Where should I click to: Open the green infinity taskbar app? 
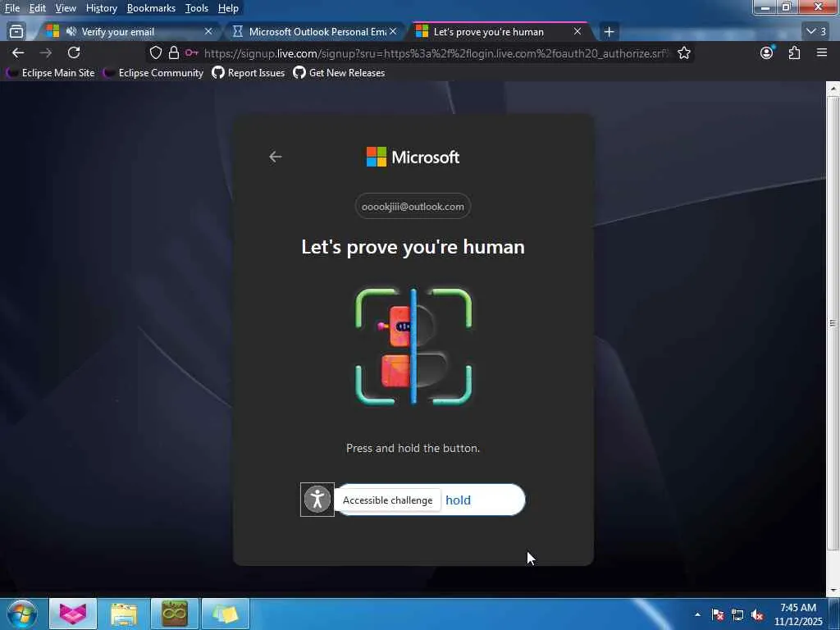tap(175, 614)
